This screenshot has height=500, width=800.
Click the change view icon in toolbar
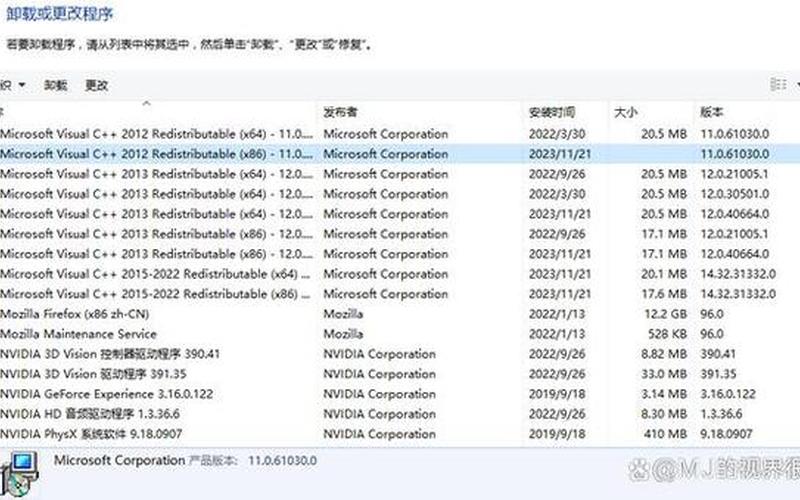(x=778, y=84)
